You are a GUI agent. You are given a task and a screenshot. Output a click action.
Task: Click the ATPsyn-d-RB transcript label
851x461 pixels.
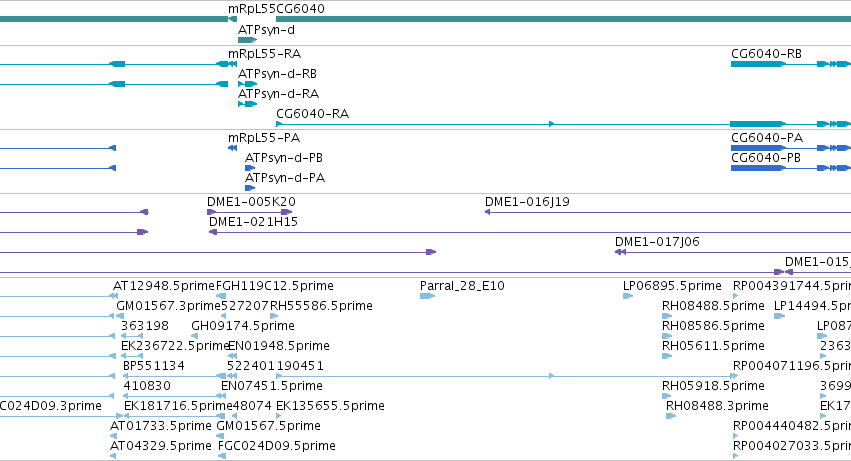pyautogui.click(x=277, y=73)
